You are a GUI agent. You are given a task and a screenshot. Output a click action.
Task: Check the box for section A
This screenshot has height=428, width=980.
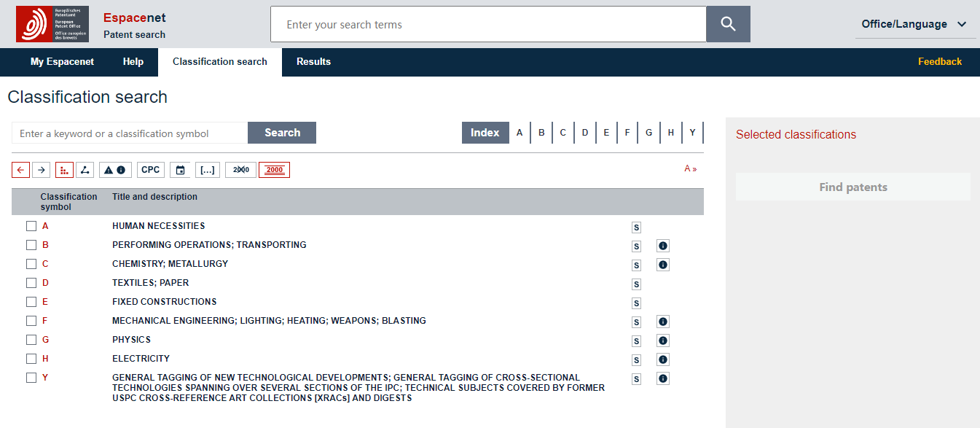click(31, 226)
